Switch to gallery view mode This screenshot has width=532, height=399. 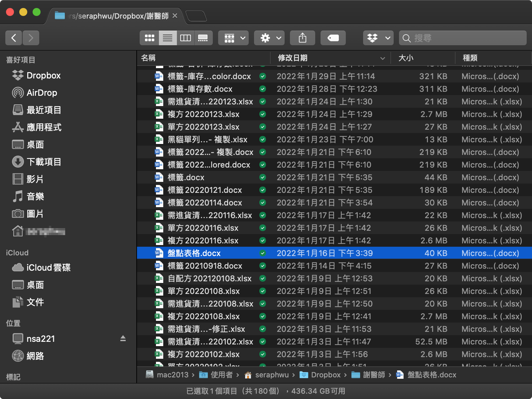point(203,38)
